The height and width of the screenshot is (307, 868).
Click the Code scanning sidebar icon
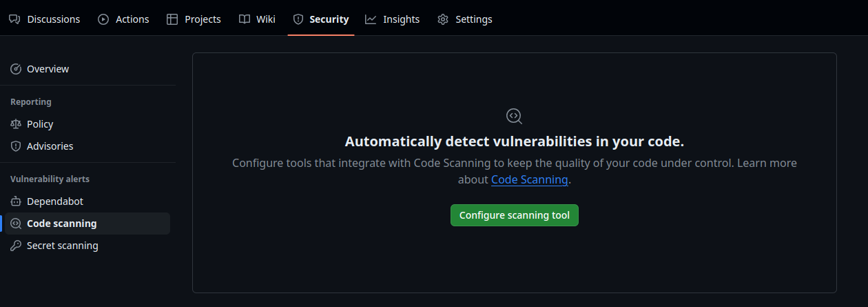[x=16, y=224]
